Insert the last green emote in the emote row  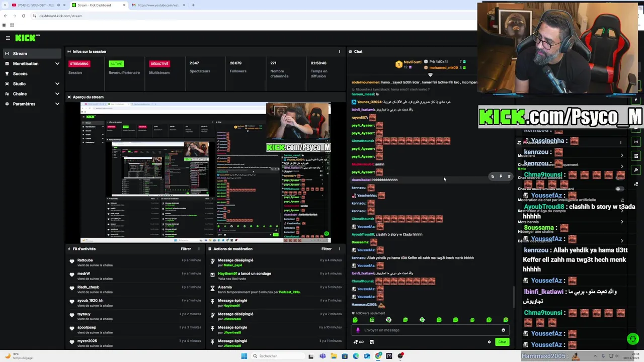[x=506, y=320]
